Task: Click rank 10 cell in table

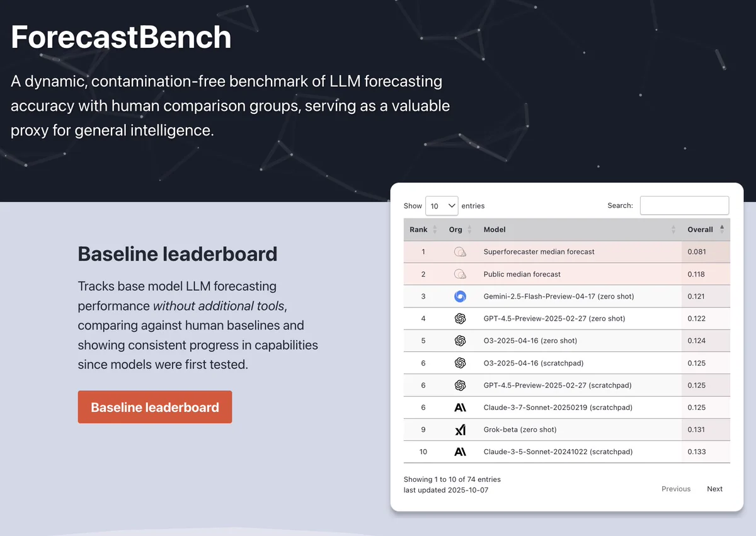Action: click(x=423, y=452)
